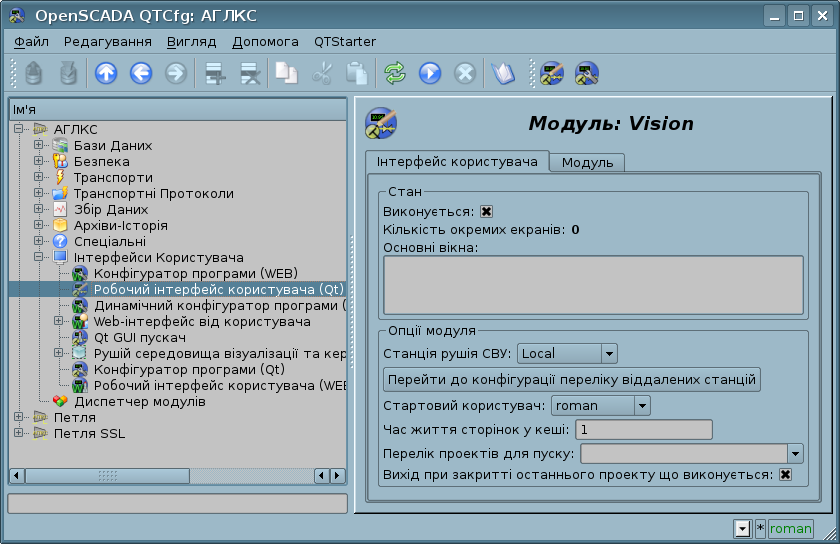840x544 pixels.
Task: Toggle the exit-on-last-project-close checkbox
Action: 786,474
